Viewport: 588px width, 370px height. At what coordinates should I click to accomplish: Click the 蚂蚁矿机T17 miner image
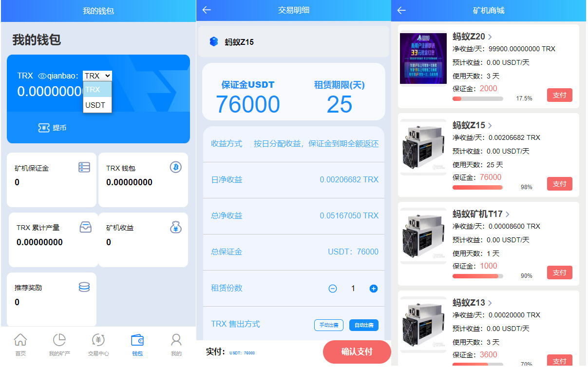(x=423, y=236)
